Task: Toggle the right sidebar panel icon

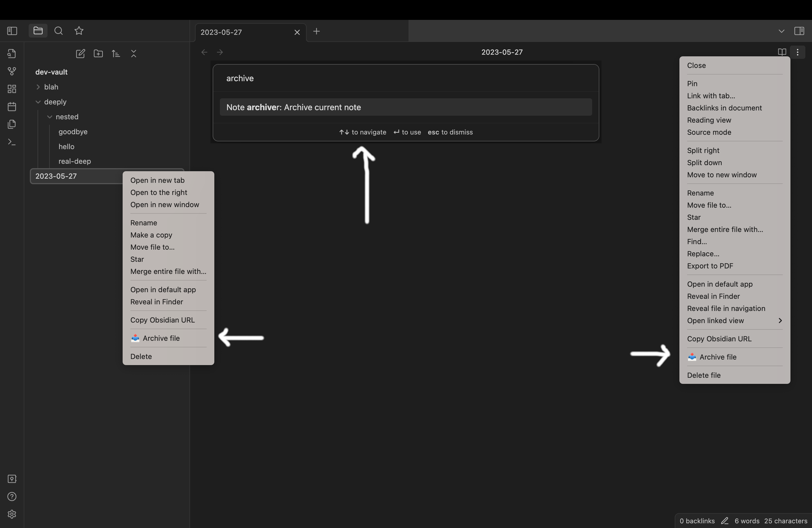Action: (799, 31)
